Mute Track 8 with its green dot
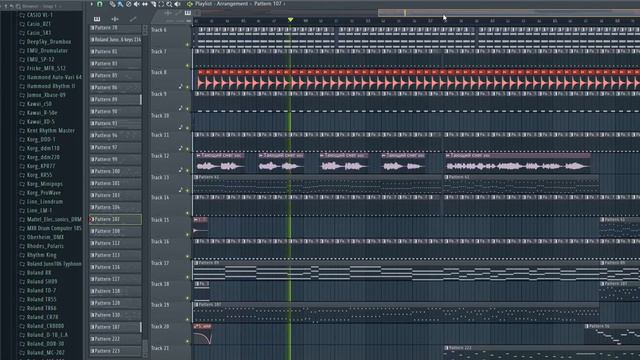The width and height of the screenshot is (640, 360). [x=188, y=87]
